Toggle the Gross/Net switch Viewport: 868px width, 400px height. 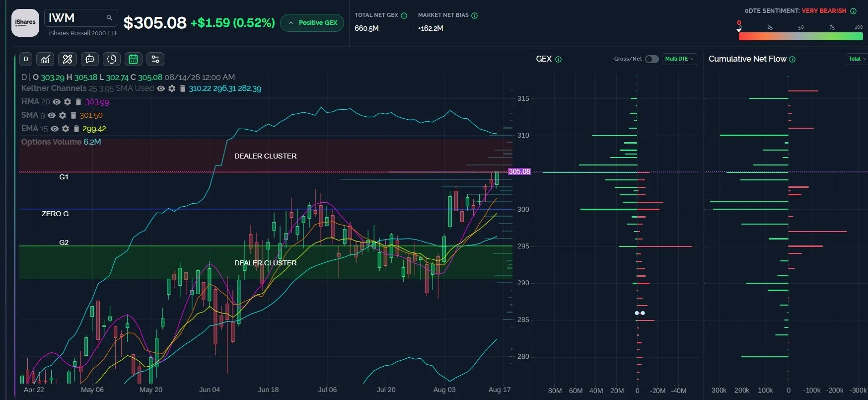click(x=651, y=59)
